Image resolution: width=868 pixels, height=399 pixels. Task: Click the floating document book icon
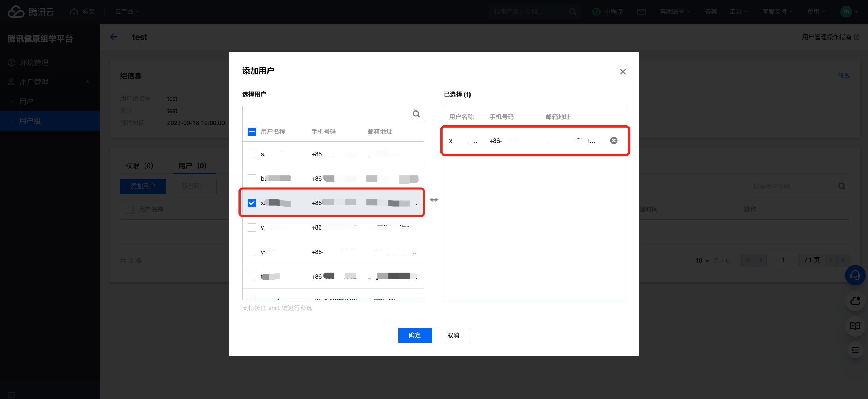tap(855, 326)
